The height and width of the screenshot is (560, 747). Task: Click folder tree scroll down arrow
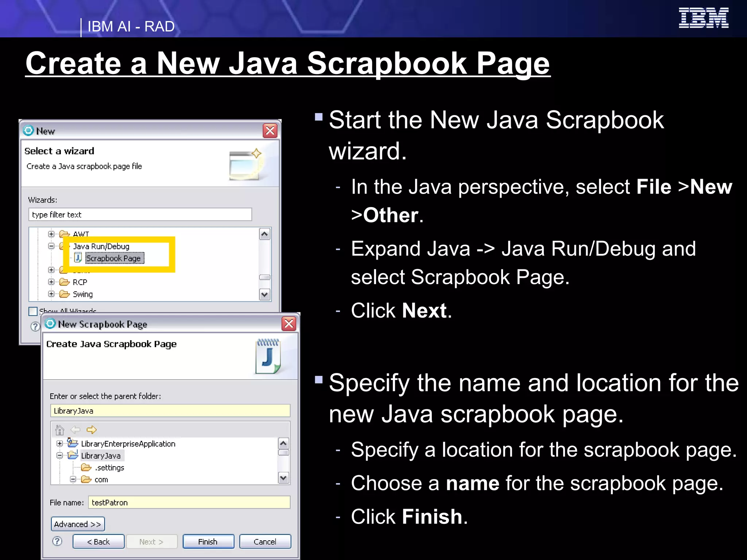coord(283,478)
